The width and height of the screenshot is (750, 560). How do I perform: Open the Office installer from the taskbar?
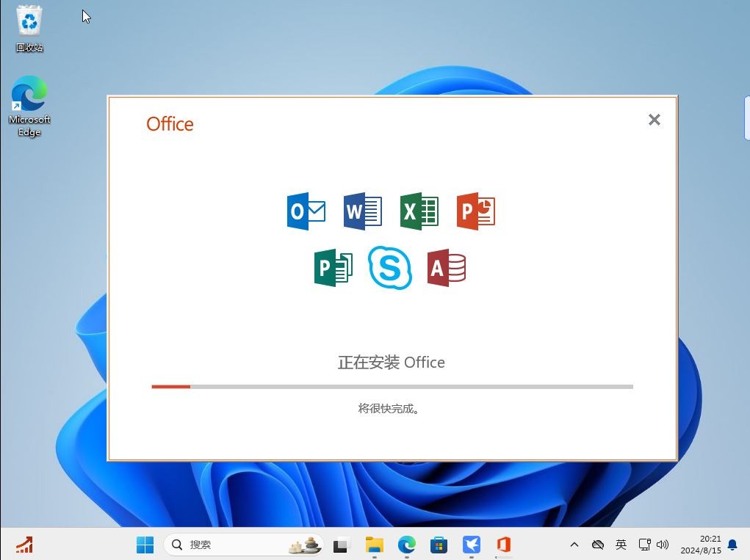tap(503, 545)
